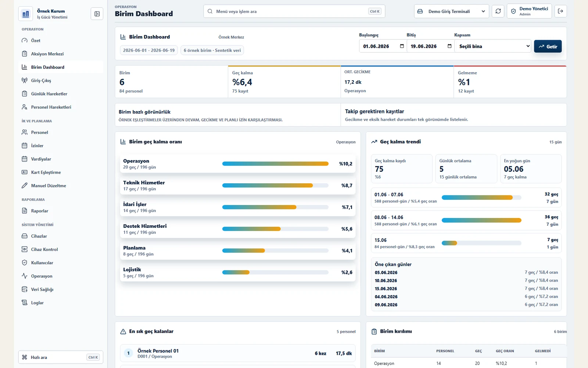Click the Planlama unit row
Viewport: 588px width, 368px height.
tap(238, 251)
